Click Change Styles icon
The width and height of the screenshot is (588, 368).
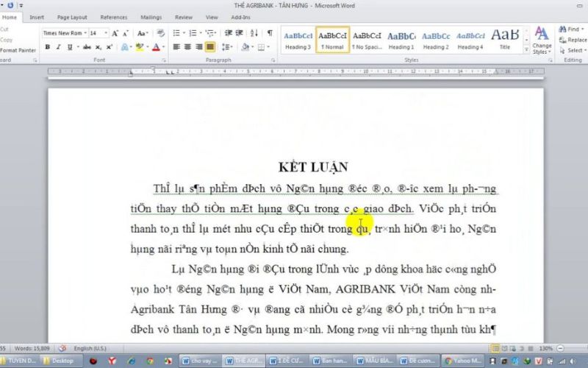(x=542, y=40)
